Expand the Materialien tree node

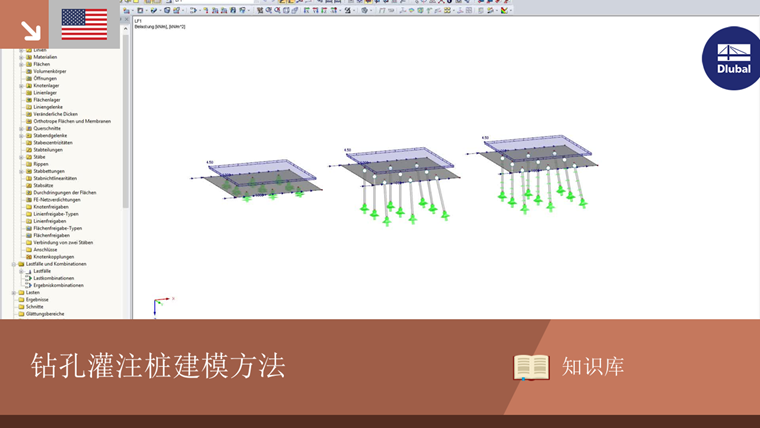(x=21, y=57)
